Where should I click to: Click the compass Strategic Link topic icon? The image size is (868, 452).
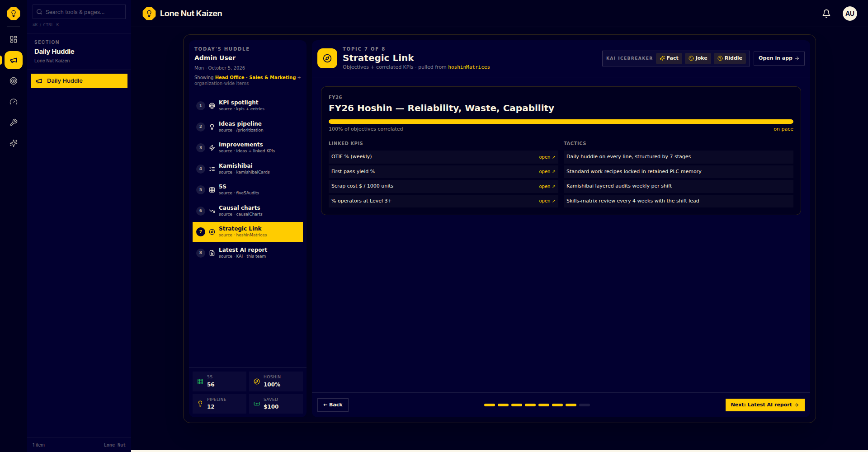pos(327,58)
